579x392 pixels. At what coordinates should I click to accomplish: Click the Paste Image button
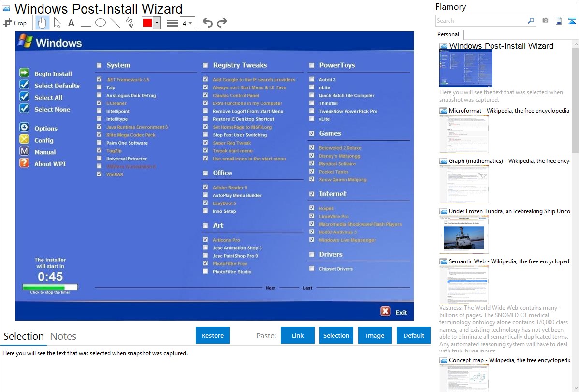[375, 335]
